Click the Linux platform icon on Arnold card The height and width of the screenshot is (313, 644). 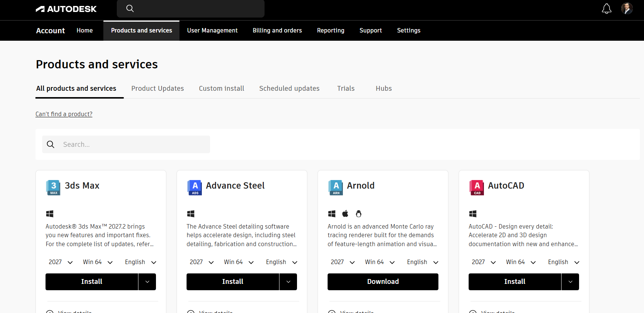click(359, 214)
